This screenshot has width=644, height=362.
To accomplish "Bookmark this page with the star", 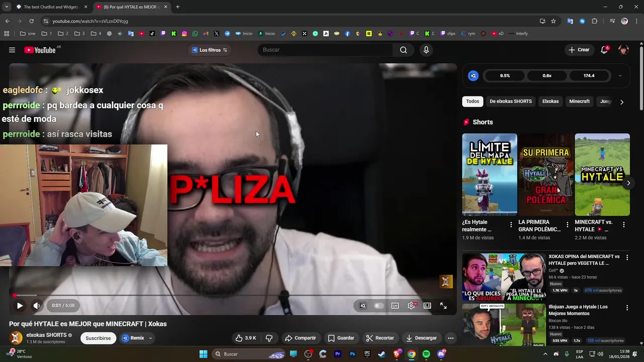I will tap(553, 21).
